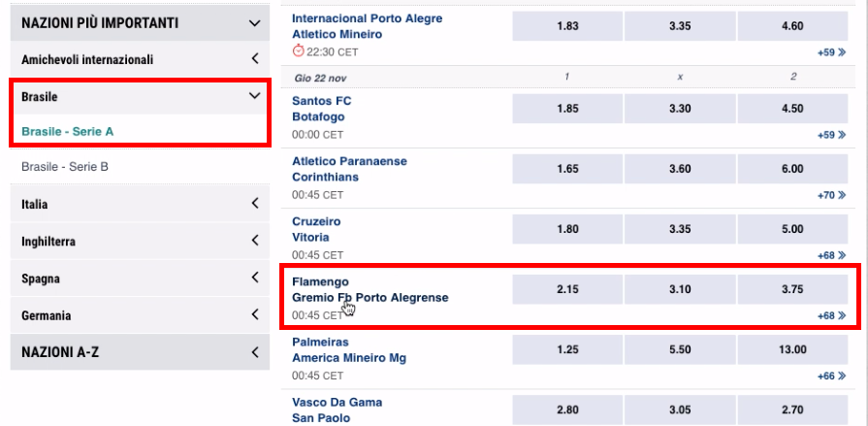Pick 2.15 home odds for Flamengo

pos(567,289)
